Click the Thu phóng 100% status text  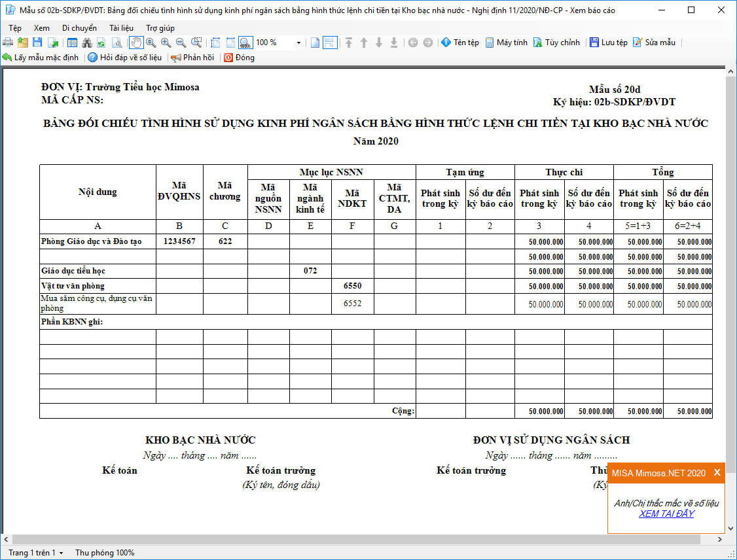[x=105, y=553]
